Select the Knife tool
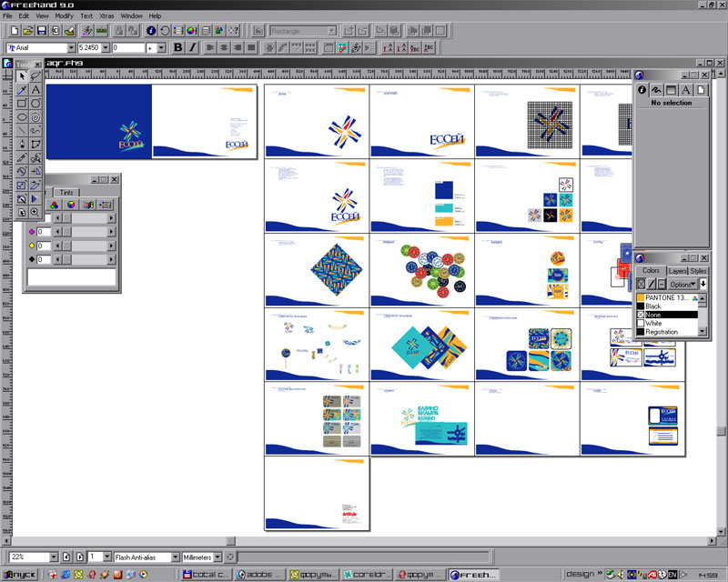Screen dimensions: 728x582 pos(22,158)
